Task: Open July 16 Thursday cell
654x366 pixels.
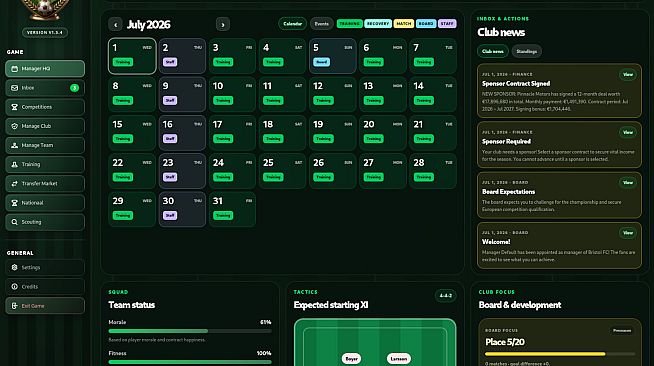Action: coord(182,133)
